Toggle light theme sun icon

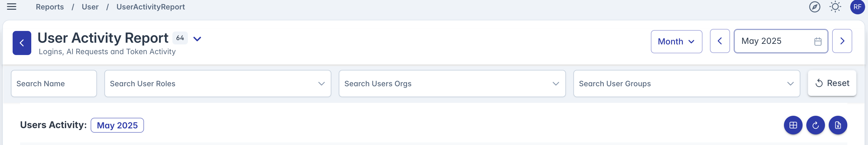pyautogui.click(x=835, y=7)
